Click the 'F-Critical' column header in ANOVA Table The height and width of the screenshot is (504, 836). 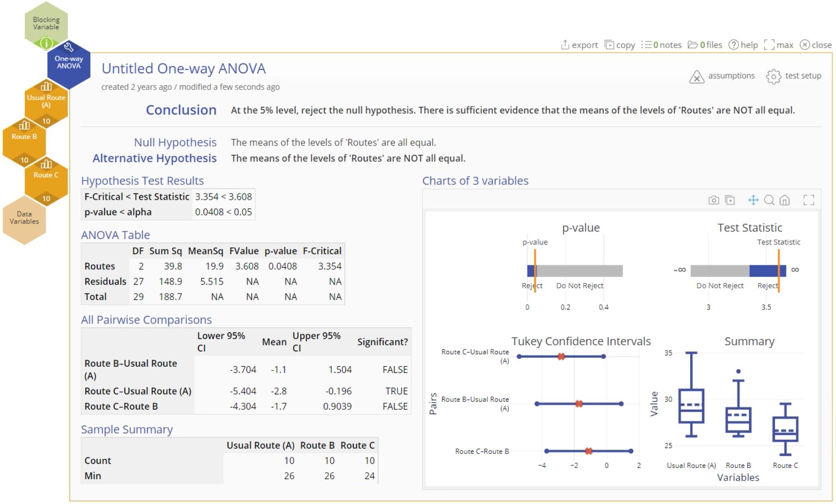tap(322, 251)
